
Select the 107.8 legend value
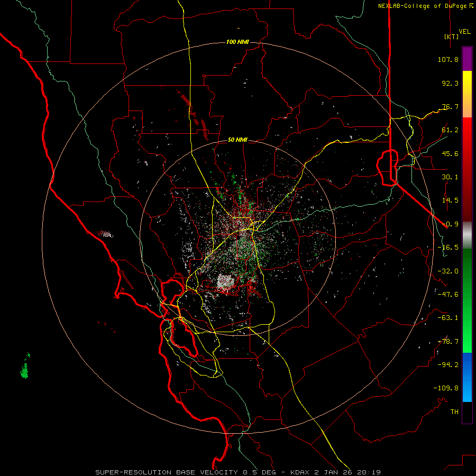pos(448,59)
